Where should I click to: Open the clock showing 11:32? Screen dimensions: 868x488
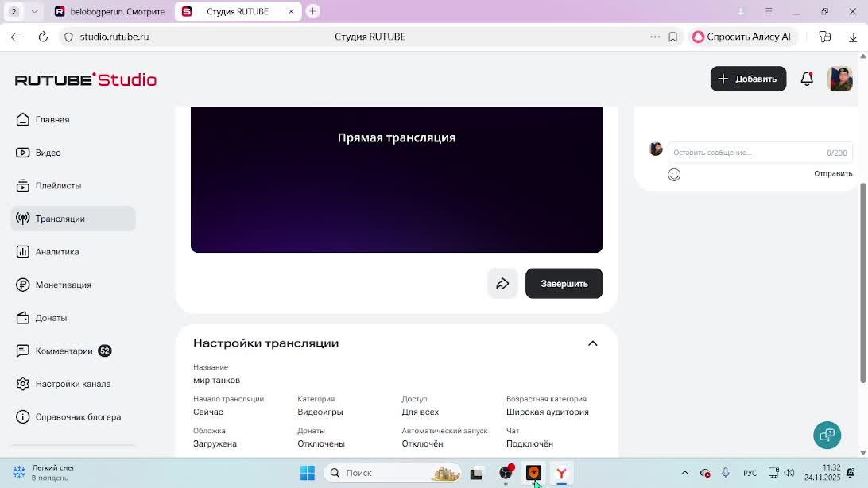(823, 473)
